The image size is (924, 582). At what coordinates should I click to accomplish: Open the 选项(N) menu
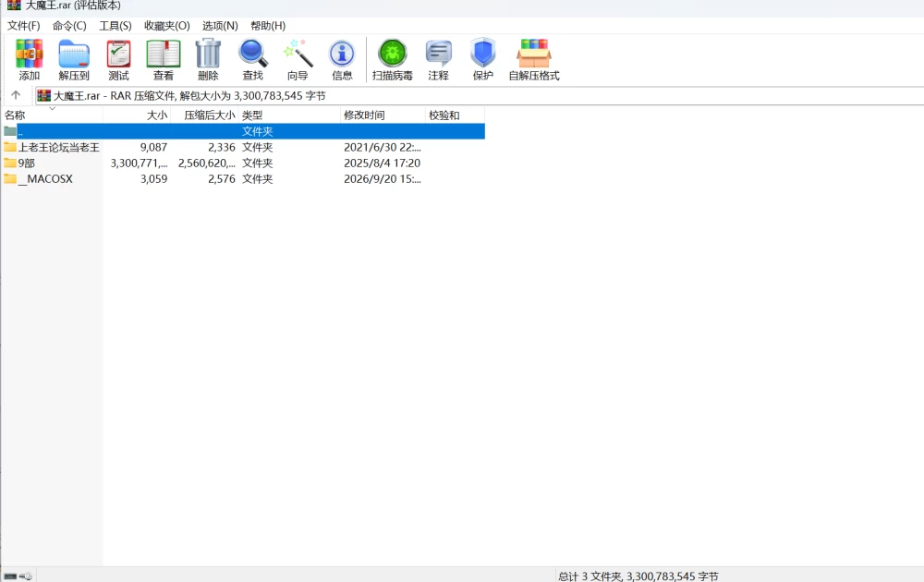[220, 26]
